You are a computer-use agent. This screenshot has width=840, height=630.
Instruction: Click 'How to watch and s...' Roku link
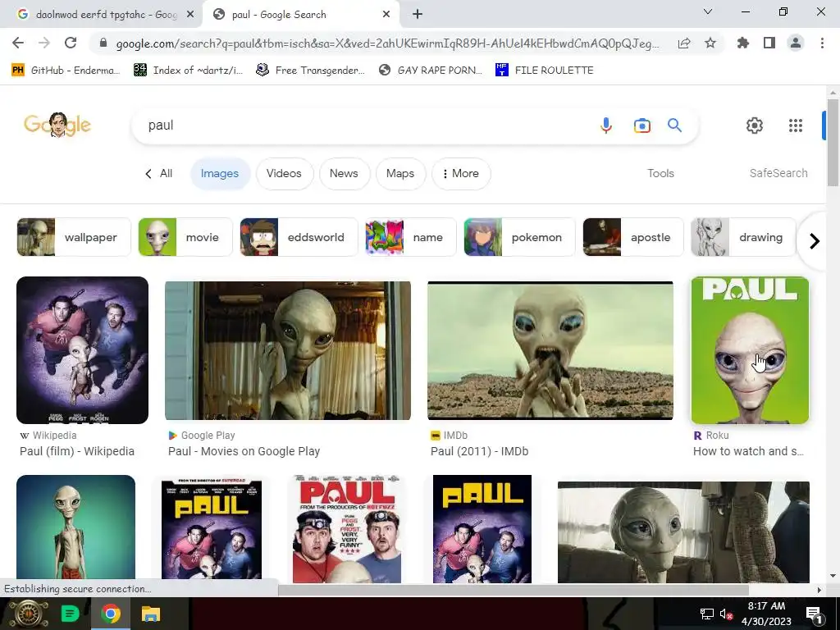coord(748,451)
